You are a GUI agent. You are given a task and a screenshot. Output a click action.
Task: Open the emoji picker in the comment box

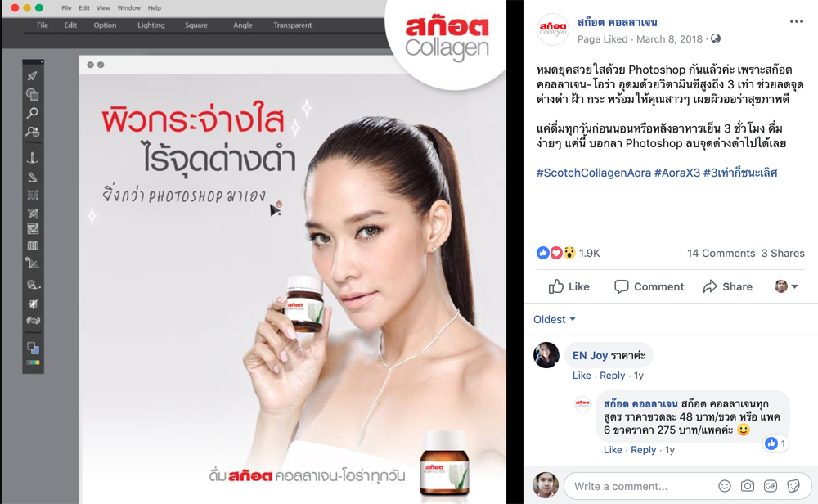click(725, 486)
